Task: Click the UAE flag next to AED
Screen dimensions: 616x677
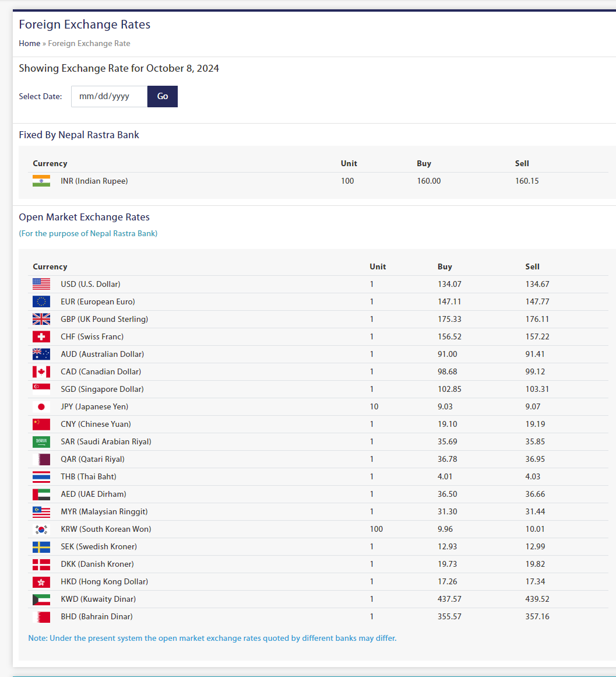Action: click(x=41, y=494)
